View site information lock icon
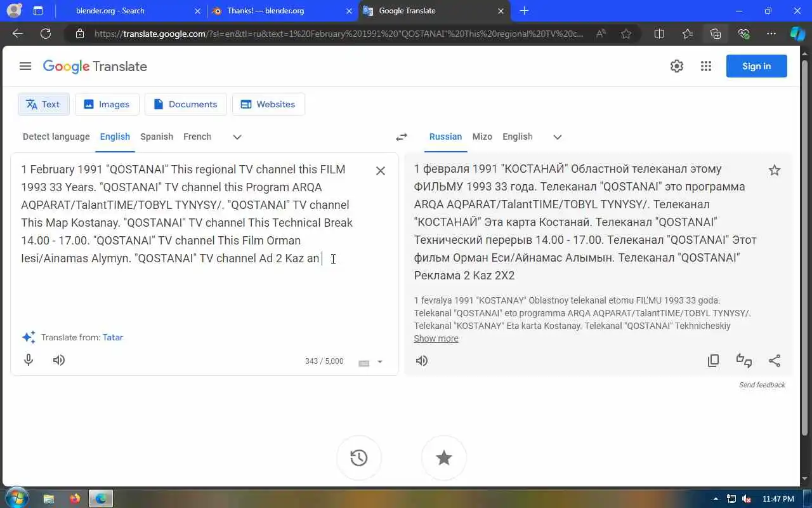Viewport: 812px width, 508px height. pos(80,34)
